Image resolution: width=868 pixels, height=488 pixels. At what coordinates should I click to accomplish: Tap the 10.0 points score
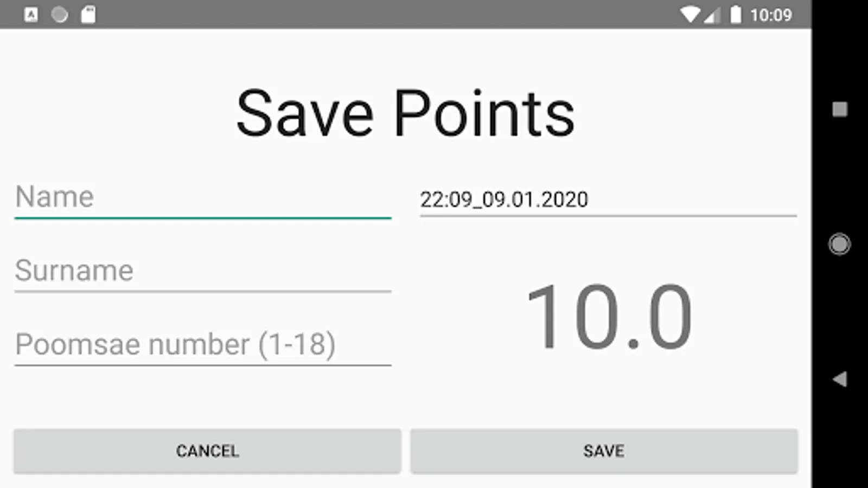pyautogui.click(x=609, y=317)
